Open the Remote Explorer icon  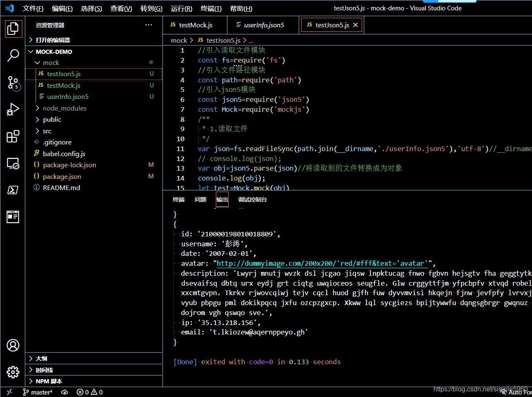pyautogui.click(x=13, y=163)
